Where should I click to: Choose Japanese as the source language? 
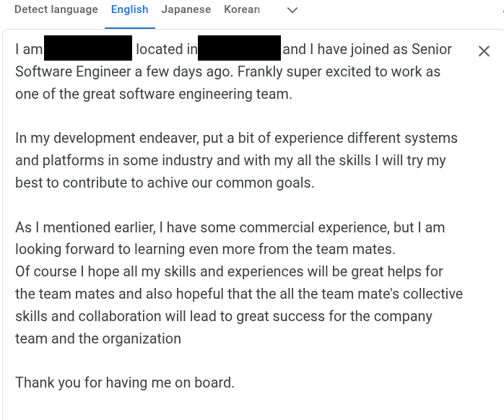pyautogui.click(x=186, y=9)
